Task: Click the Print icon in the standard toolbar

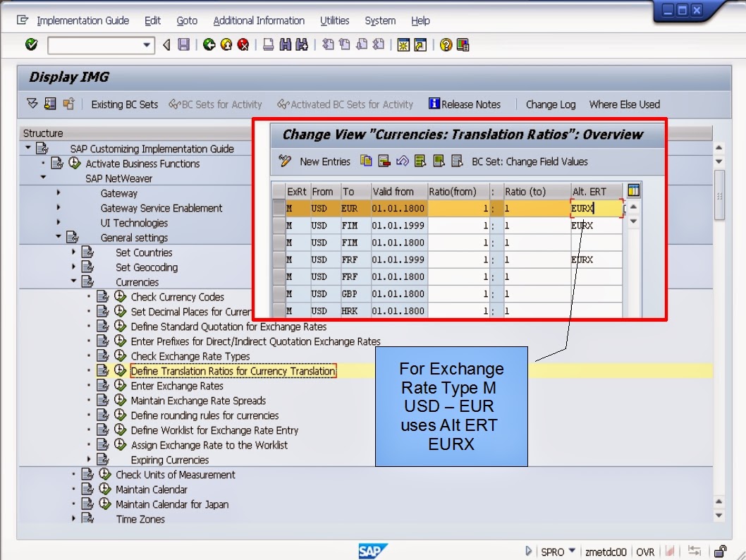Action: tap(269, 44)
